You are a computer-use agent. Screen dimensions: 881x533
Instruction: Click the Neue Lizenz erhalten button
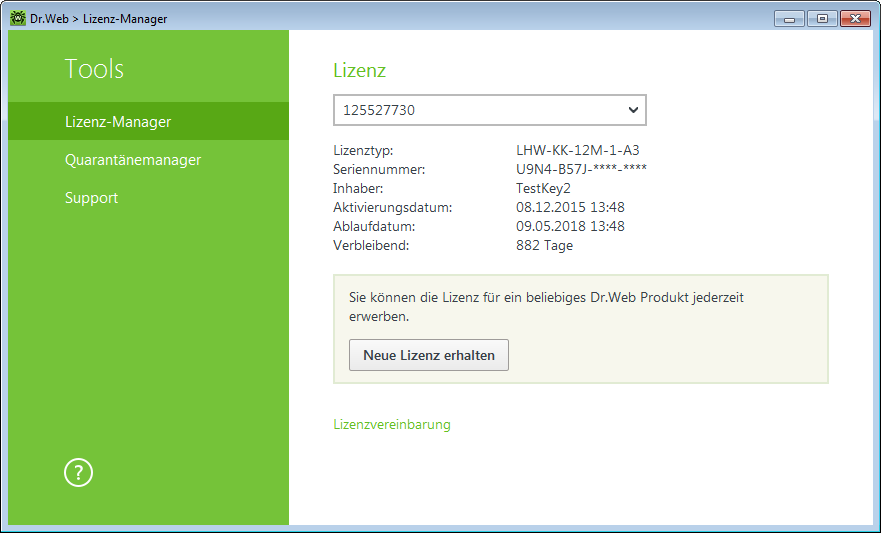coord(429,355)
